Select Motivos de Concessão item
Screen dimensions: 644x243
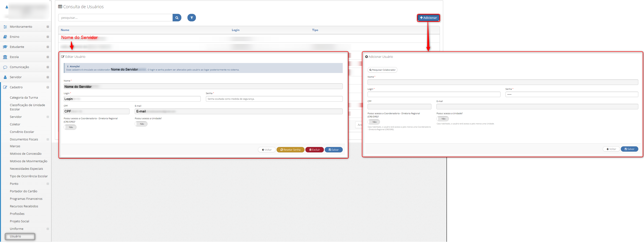[26, 154]
